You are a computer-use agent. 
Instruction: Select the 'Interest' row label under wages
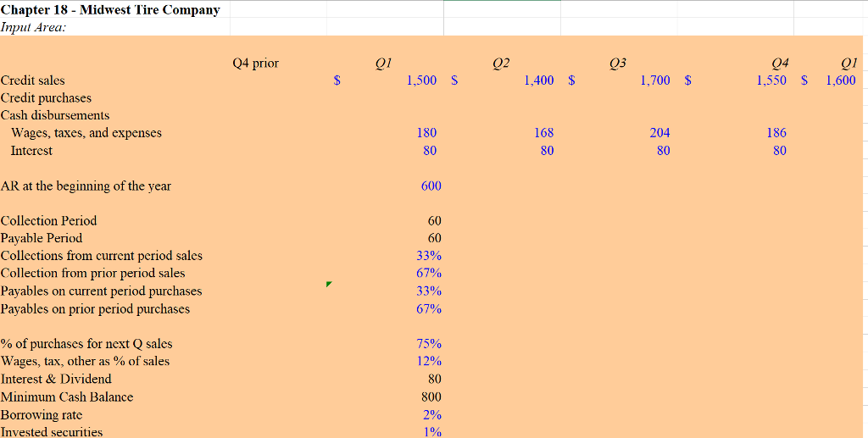[x=31, y=151]
